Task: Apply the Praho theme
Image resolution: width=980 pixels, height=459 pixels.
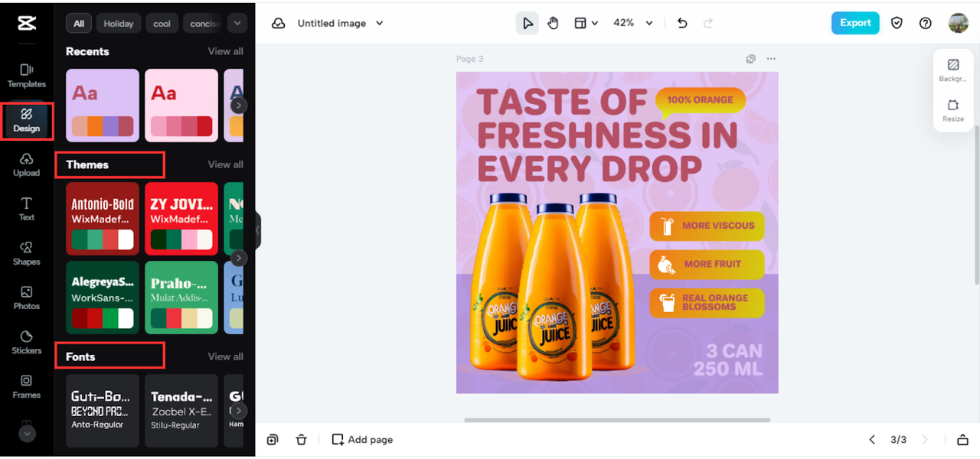Action: pyautogui.click(x=181, y=297)
